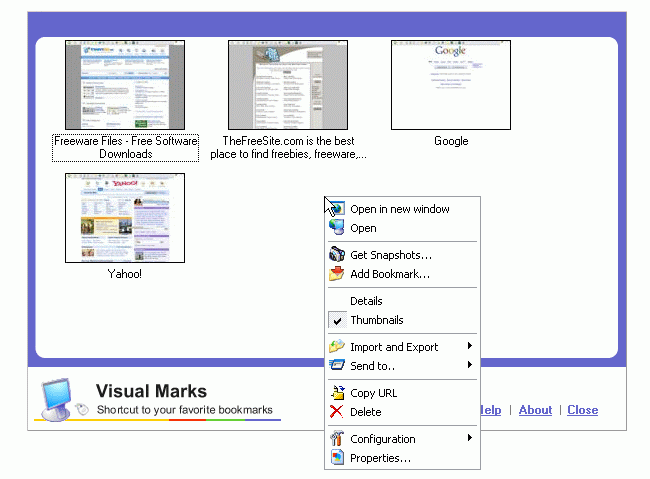Click the Send to window icon
The height and width of the screenshot is (479, 650).
(x=337, y=365)
